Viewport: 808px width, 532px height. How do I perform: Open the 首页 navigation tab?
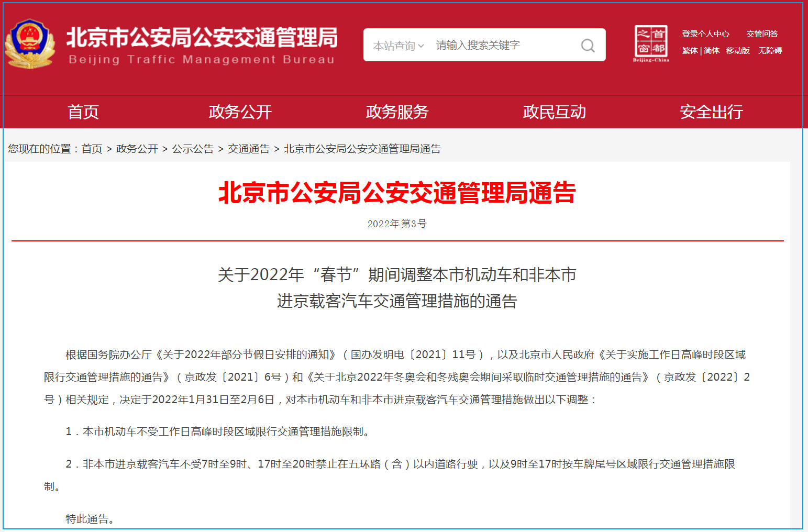coord(83,112)
